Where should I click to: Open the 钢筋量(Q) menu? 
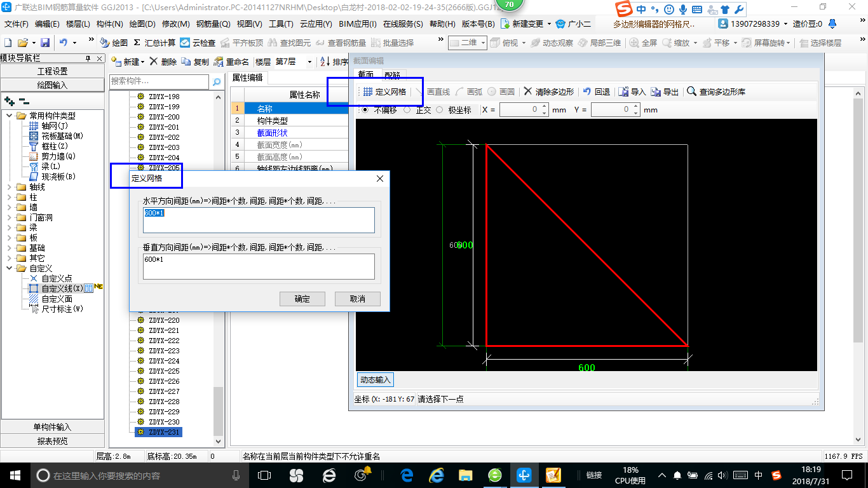click(213, 24)
